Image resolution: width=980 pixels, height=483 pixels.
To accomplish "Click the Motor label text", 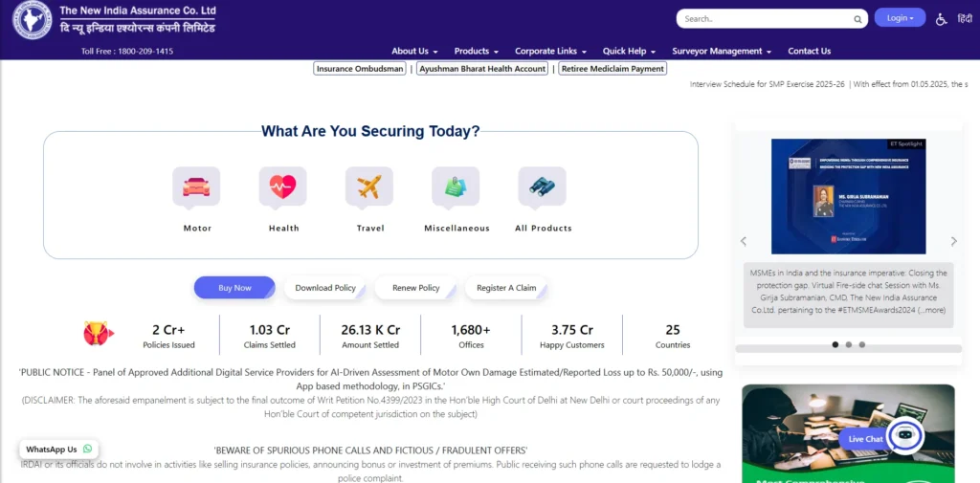I will 197,228.
